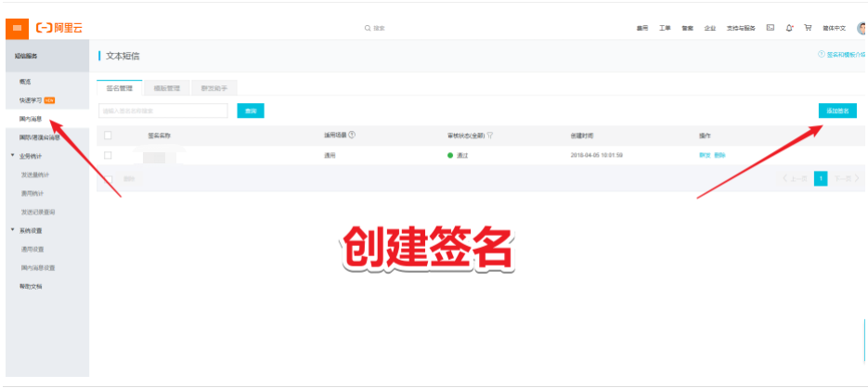Click help icon next to 适用场景

352,135
